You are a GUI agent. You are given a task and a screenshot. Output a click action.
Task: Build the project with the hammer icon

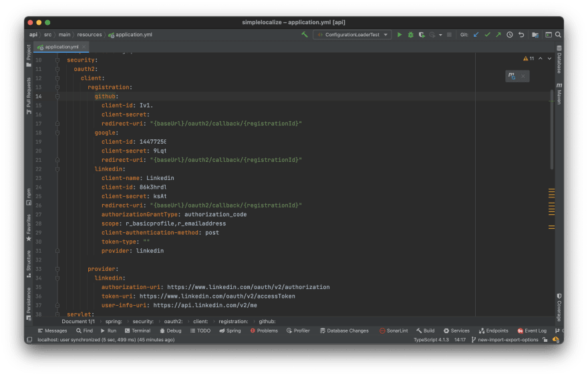click(x=305, y=35)
